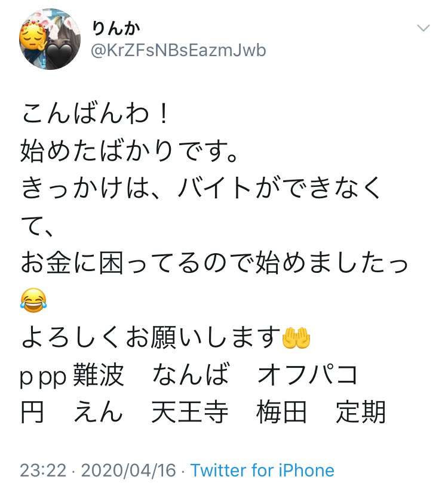The width and height of the screenshot is (448, 489).
Task: Click the 天王寺 keyword in tweet
Action: pos(190,411)
